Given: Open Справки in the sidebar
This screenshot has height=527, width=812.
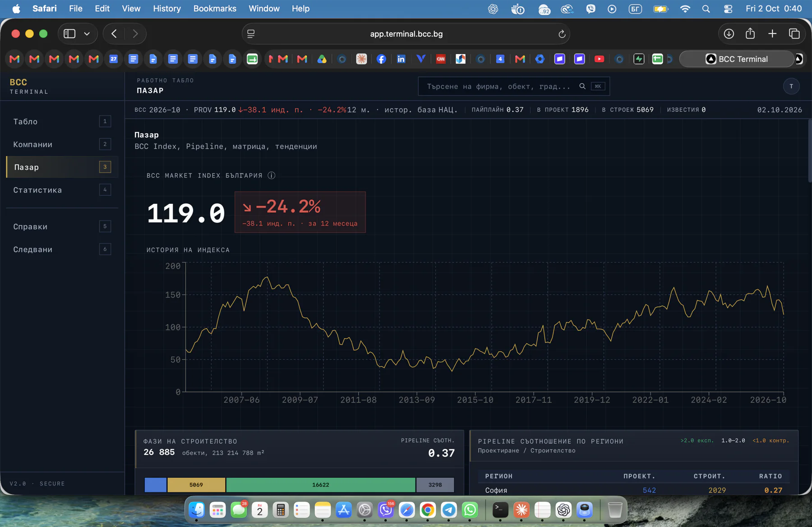Looking at the screenshot, I should click(x=62, y=227).
